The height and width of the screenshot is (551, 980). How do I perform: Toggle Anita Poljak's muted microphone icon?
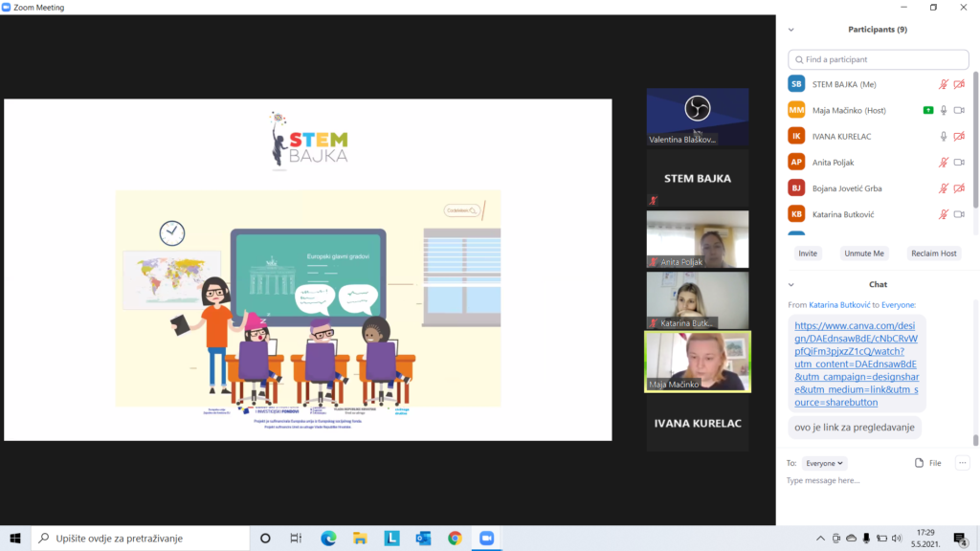coord(944,163)
